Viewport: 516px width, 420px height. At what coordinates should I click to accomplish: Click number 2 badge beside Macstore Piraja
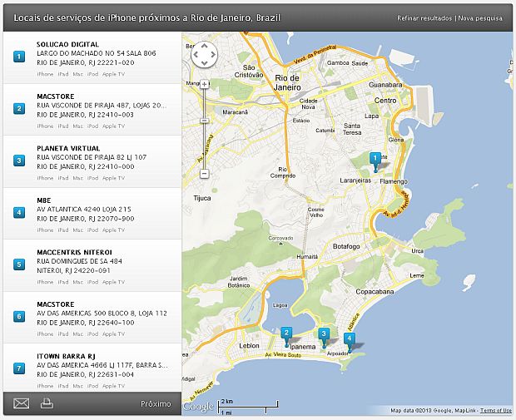click(19, 109)
